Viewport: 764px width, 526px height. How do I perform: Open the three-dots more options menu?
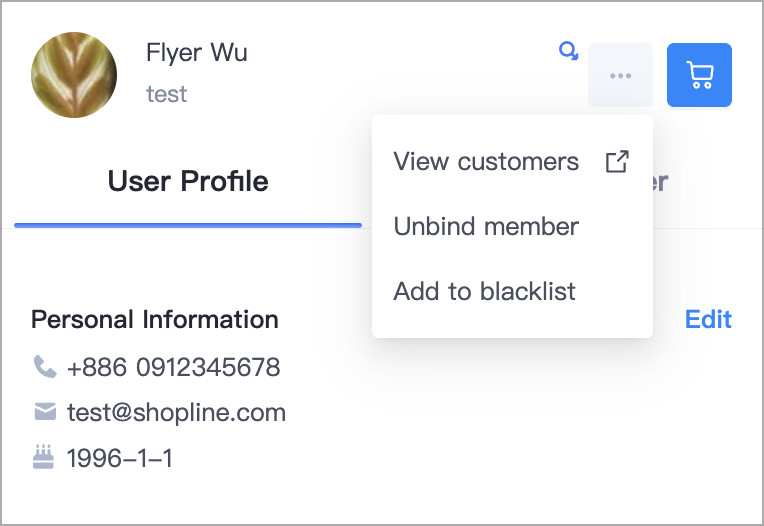tap(620, 75)
